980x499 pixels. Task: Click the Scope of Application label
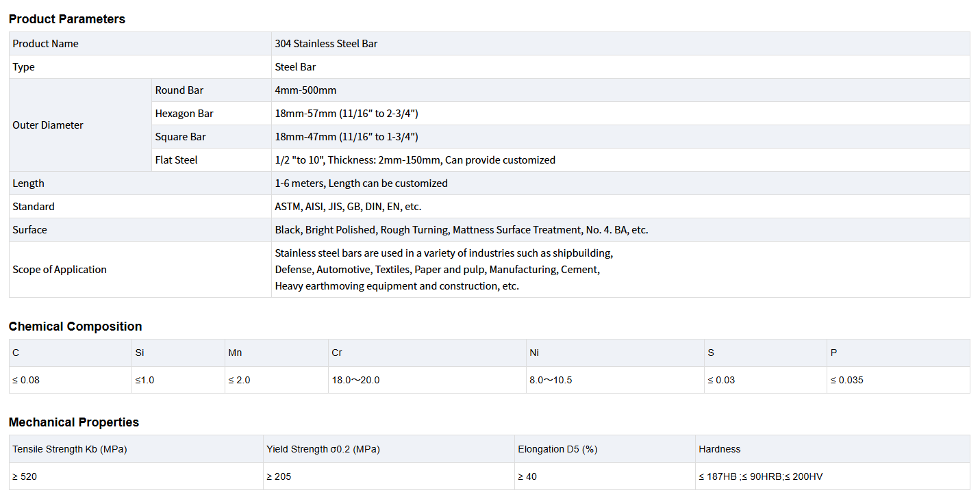(x=60, y=270)
